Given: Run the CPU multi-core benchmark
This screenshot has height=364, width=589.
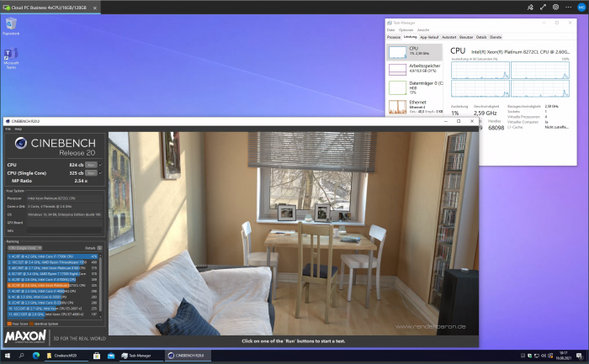Looking at the screenshot, I should [91, 165].
